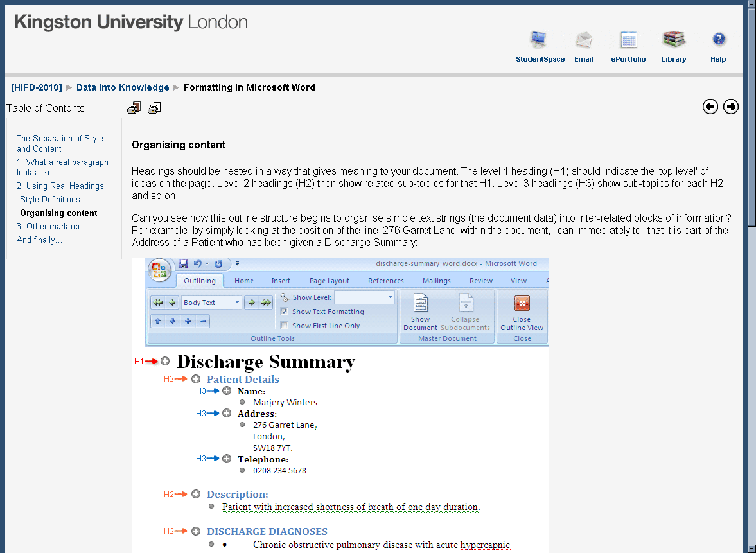The image size is (756, 553).
Task: Click the Collapse Subdocuments button
Action: (x=465, y=312)
